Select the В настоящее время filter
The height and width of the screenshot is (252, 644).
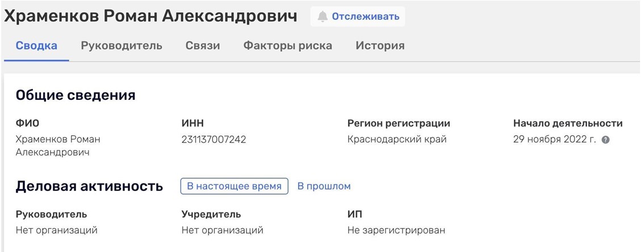[x=234, y=186]
